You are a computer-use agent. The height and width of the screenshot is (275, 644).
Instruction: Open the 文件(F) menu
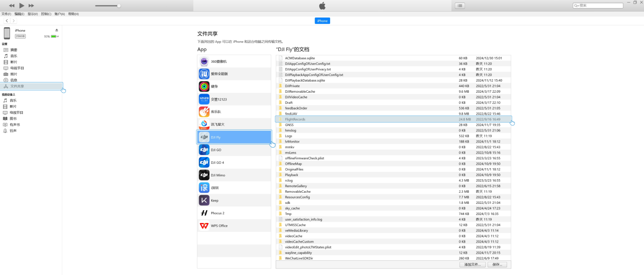tap(6, 14)
